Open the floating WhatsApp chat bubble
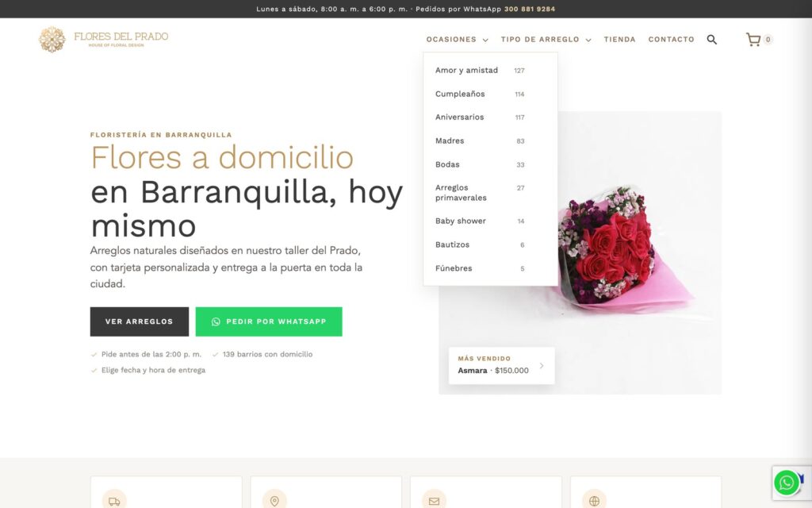 pos(787,483)
